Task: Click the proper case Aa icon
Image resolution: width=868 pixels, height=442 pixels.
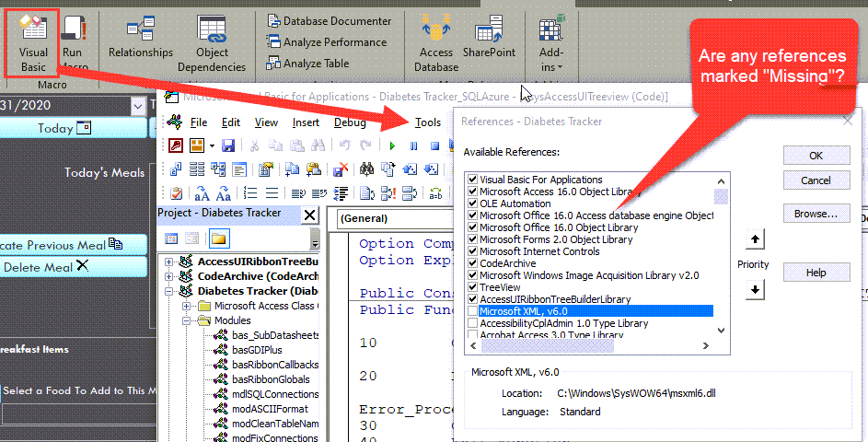Action: point(223,193)
